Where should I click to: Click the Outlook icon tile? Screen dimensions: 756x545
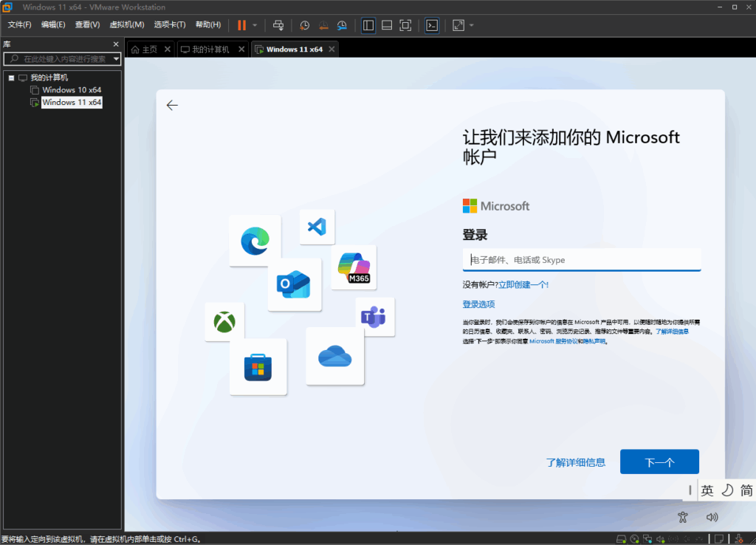tap(294, 284)
